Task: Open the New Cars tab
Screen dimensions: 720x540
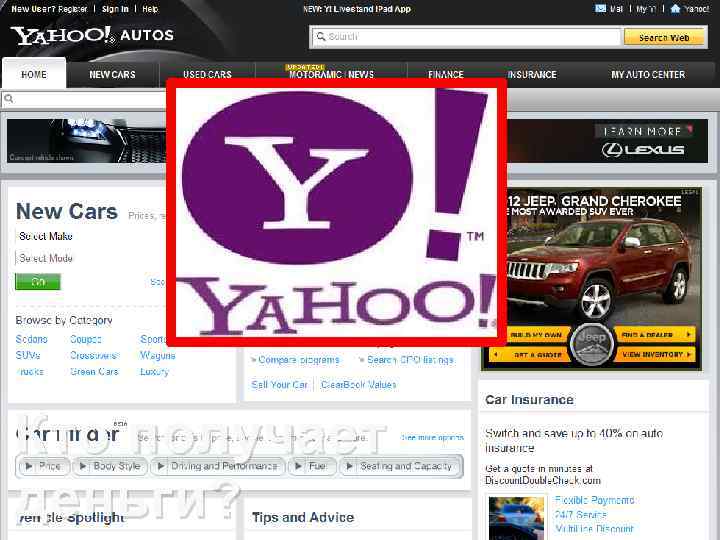Action: [x=112, y=74]
